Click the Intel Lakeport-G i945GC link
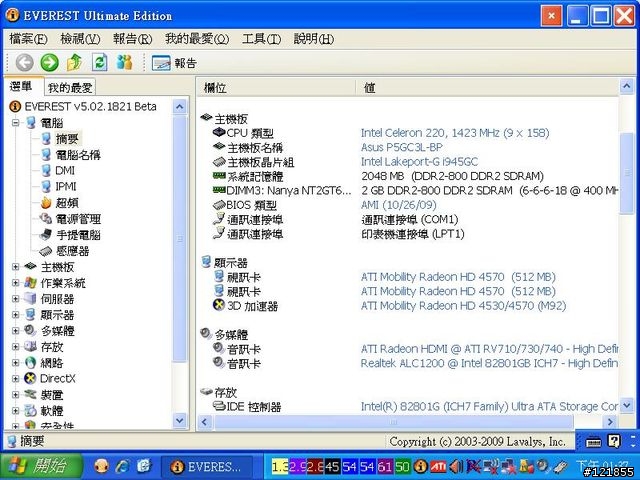640x480 pixels. 419,162
